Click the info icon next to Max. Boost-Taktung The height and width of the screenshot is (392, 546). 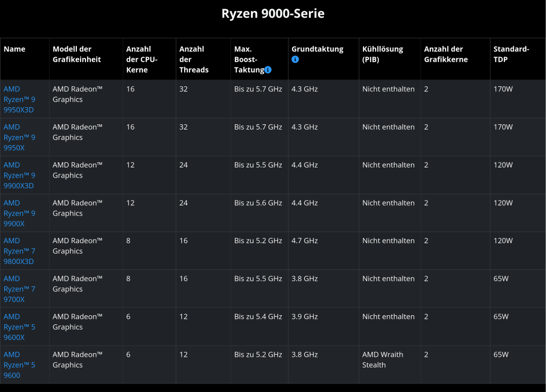coord(268,70)
